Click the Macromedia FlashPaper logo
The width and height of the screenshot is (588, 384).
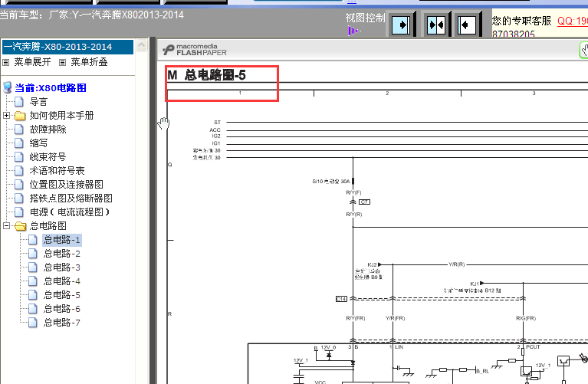click(x=195, y=50)
